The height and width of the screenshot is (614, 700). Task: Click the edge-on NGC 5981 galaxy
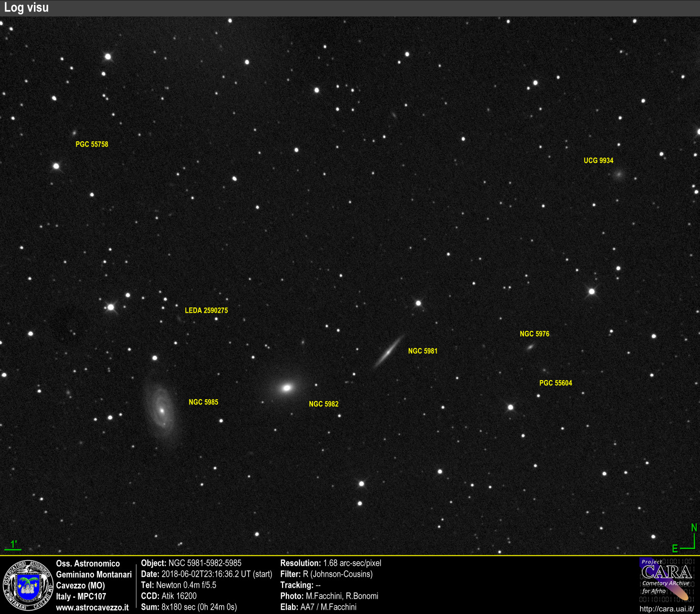point(389,352)
